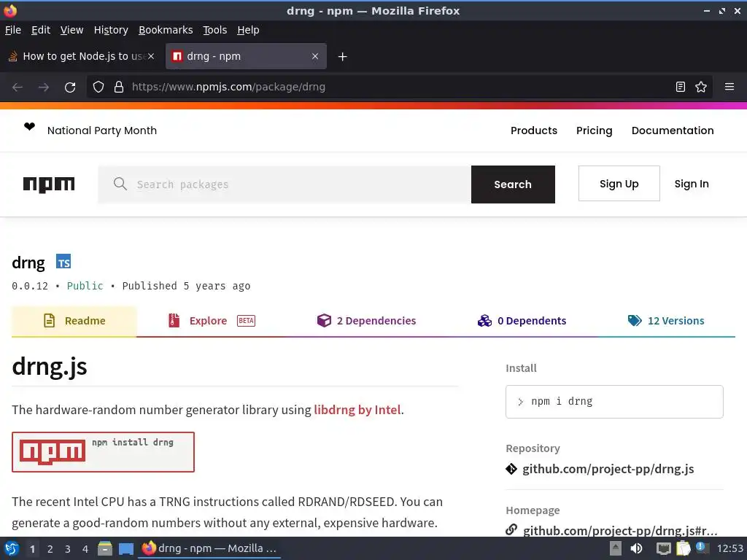Close the drng - npm tab
The height and width of the screenshot is (560, 747).
click(315, 56)
